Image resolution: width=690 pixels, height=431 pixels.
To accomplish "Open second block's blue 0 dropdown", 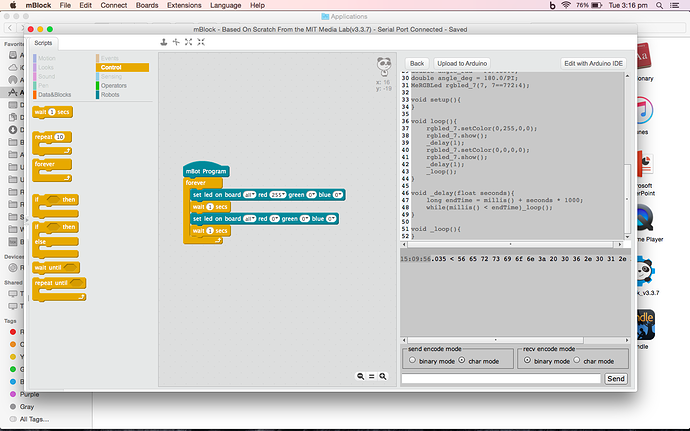I will pyautogui.click(x=331, y=219).
